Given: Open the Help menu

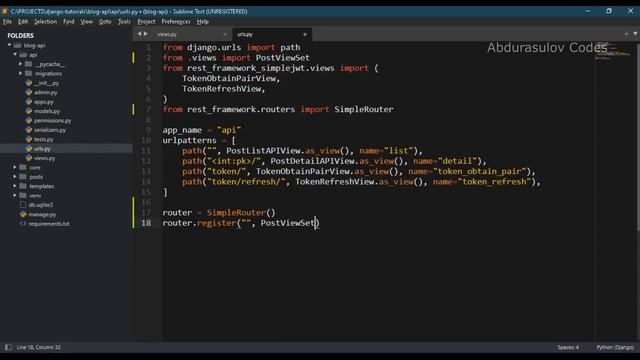Looking at the screenshot, I should pyautogui.click(x=202, y=22).
